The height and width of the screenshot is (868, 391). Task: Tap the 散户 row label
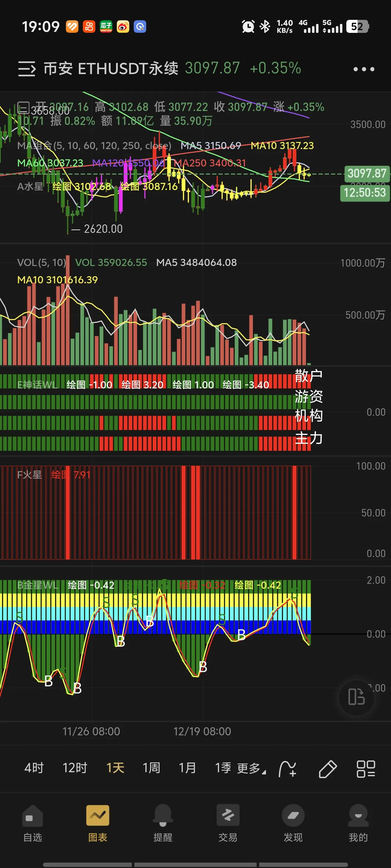(x=308, y=376)
